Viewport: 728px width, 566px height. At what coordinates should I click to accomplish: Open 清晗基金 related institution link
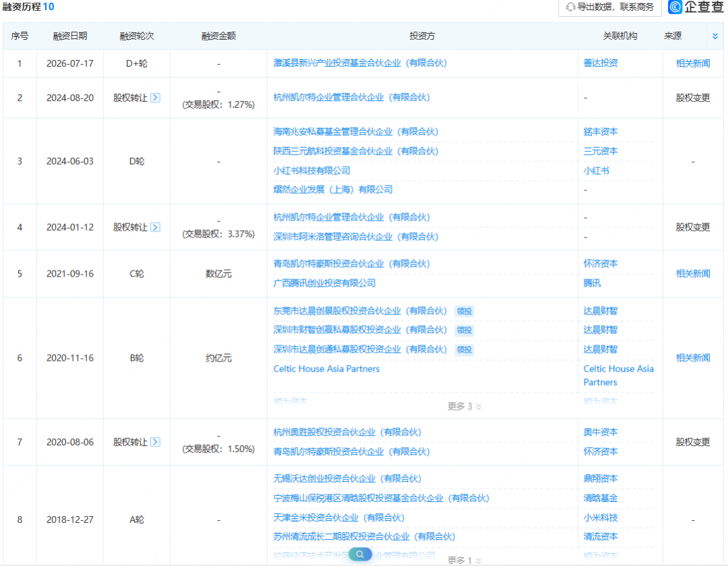click(x=601, y=498)
